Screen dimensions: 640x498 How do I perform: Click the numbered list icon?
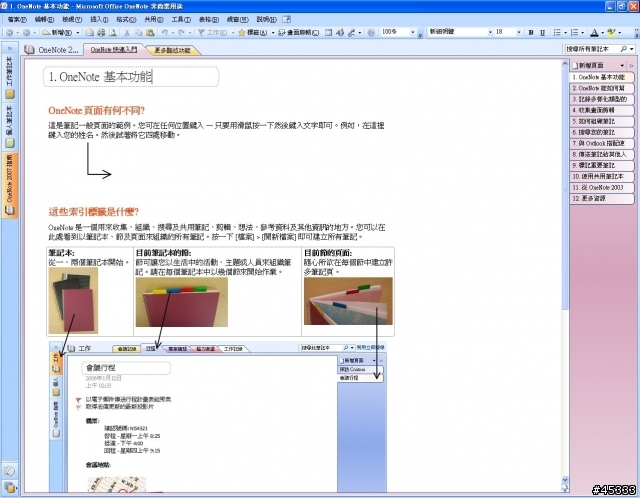pos(574,32)
